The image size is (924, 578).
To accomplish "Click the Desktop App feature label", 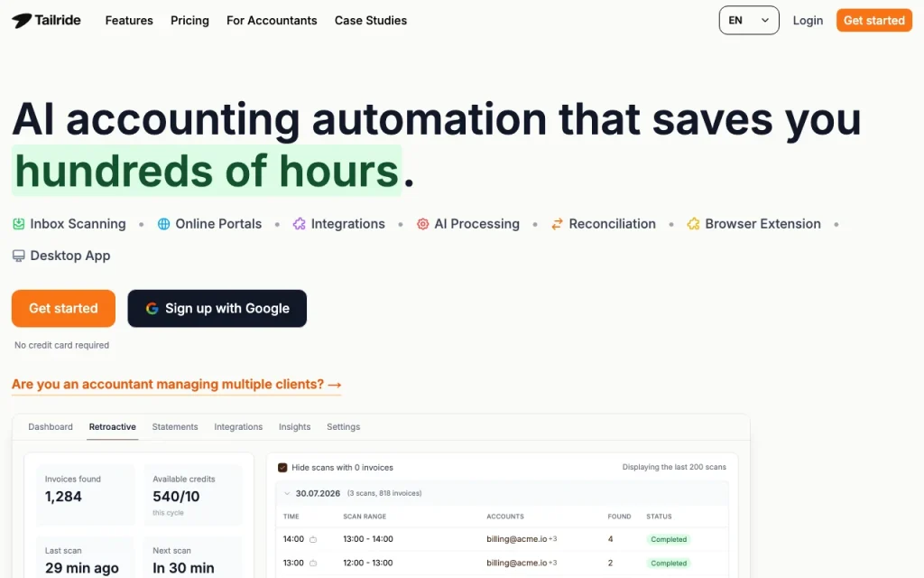I will 70,256.
